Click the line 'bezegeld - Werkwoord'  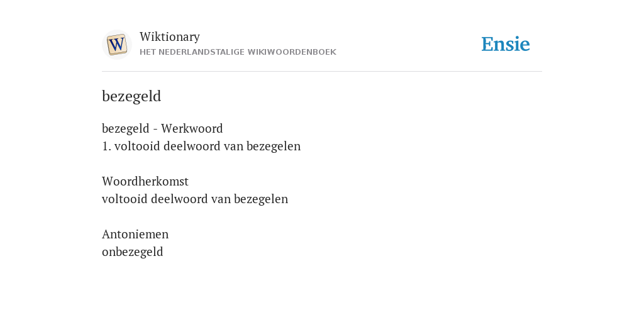point(162,128)
